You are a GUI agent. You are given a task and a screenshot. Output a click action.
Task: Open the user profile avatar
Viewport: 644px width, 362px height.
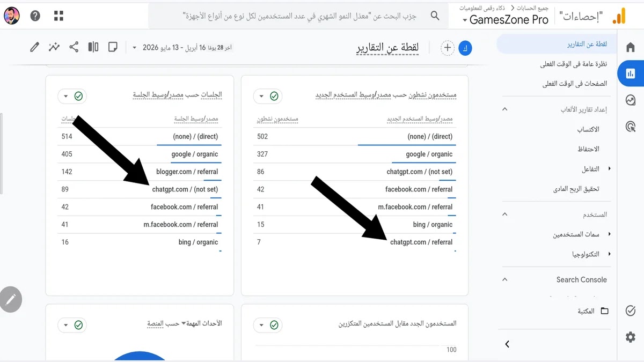[x=11, y=16]
